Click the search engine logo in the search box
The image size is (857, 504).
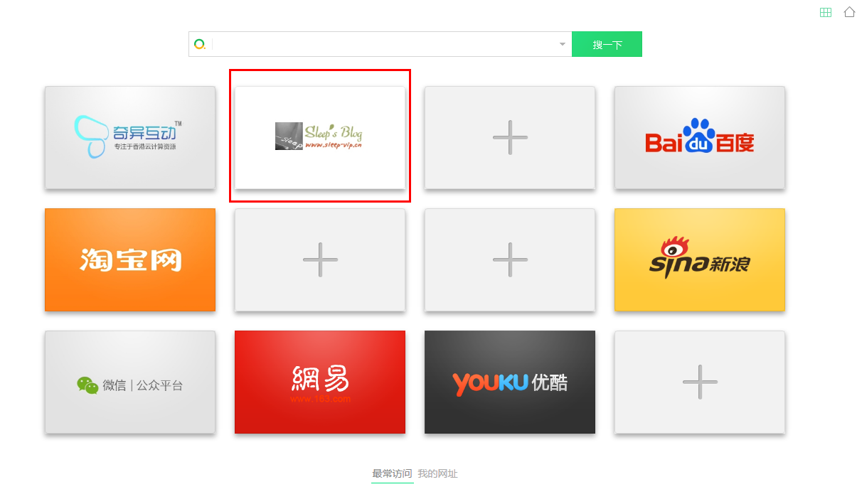pyautogui.click(x=200, y=44)
